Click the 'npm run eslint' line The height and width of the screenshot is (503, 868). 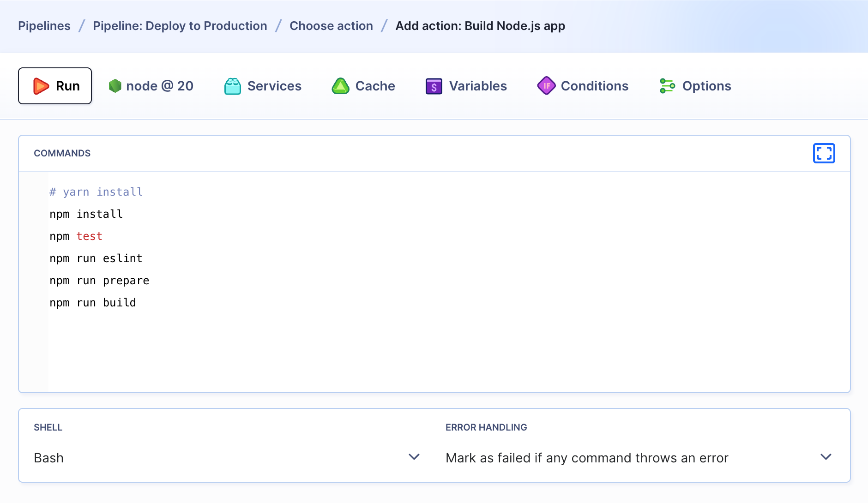pos(96,258)
